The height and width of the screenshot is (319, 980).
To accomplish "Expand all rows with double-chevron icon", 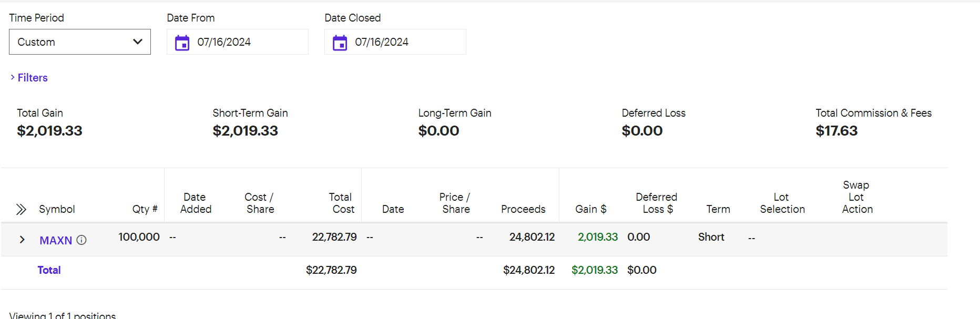I will click(21, 209).
